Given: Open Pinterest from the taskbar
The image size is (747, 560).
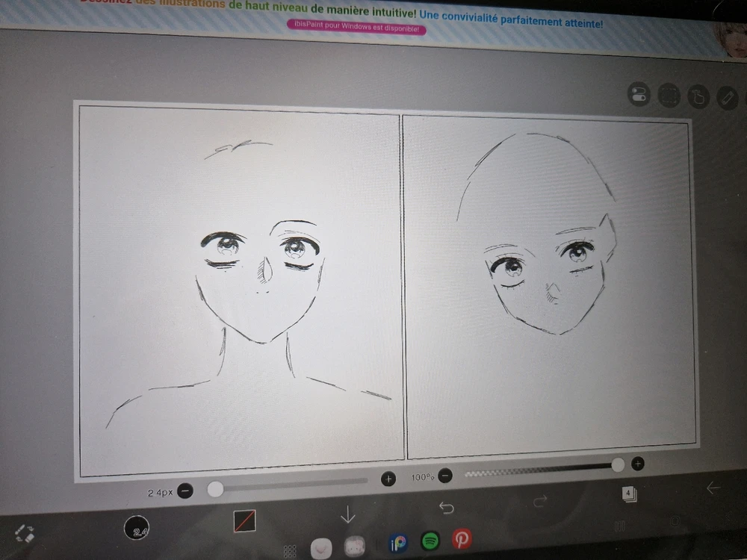Looking at the screenshot, I should click(x=462, y=540).
